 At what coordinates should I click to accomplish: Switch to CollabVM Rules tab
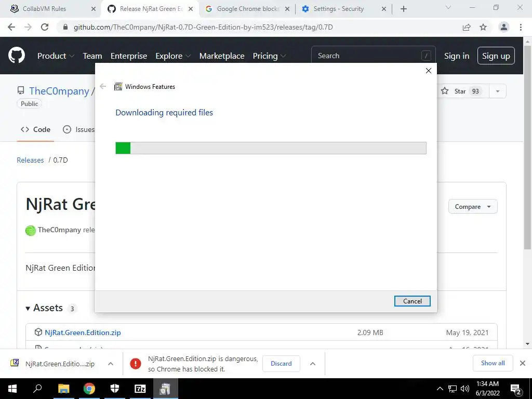click(x=50, y=9)
